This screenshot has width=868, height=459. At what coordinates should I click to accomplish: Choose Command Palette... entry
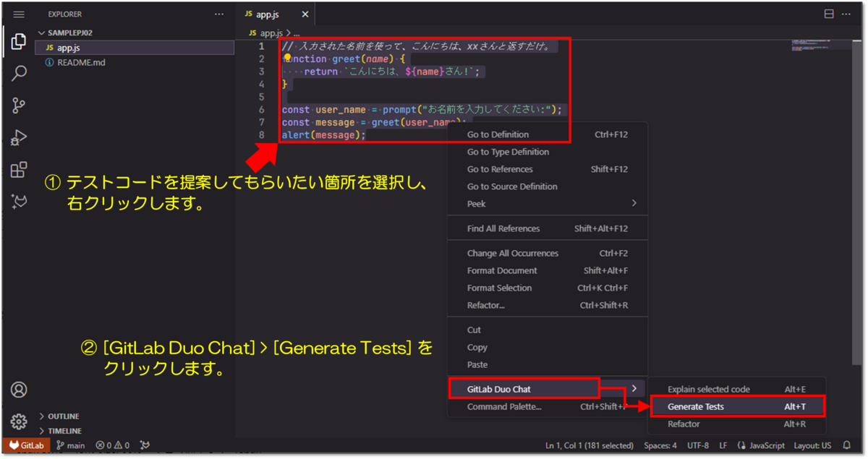[x=548, y=406]
